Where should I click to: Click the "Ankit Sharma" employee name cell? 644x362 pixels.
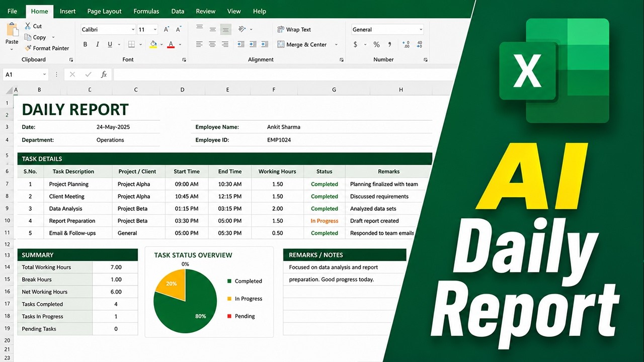284,127
